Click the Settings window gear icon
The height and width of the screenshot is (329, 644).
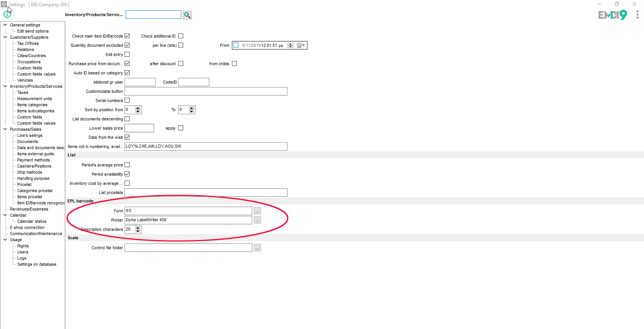[x=4, y=4]
